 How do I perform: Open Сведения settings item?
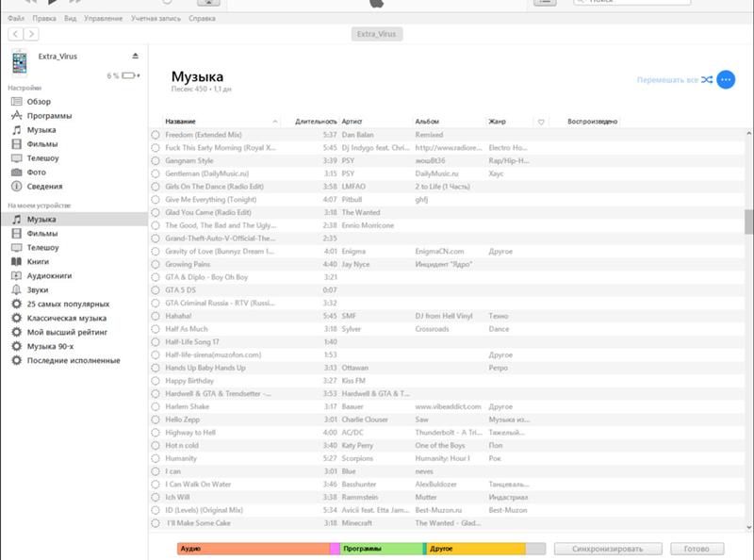pyautogui.click(x=44, y=186)
